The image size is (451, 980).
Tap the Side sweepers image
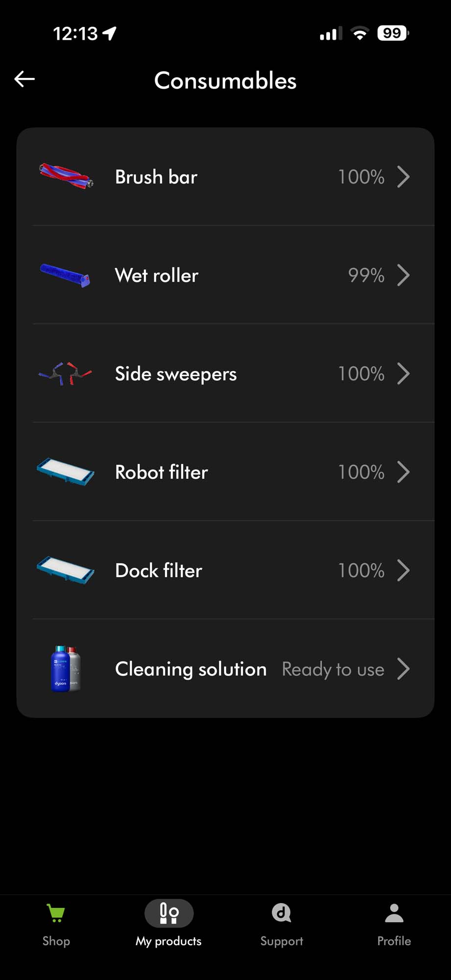[65, 374]
